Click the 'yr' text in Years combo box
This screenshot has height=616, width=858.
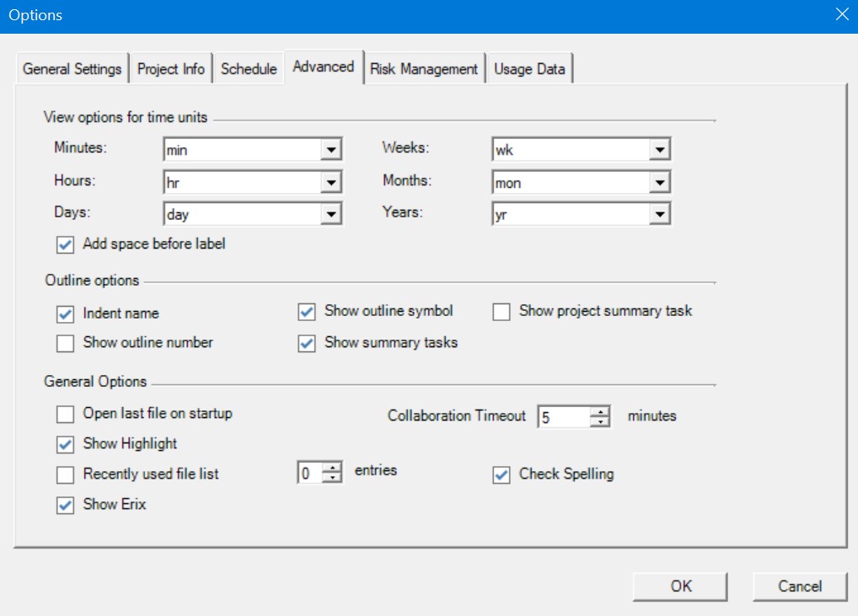click(501, 215)
